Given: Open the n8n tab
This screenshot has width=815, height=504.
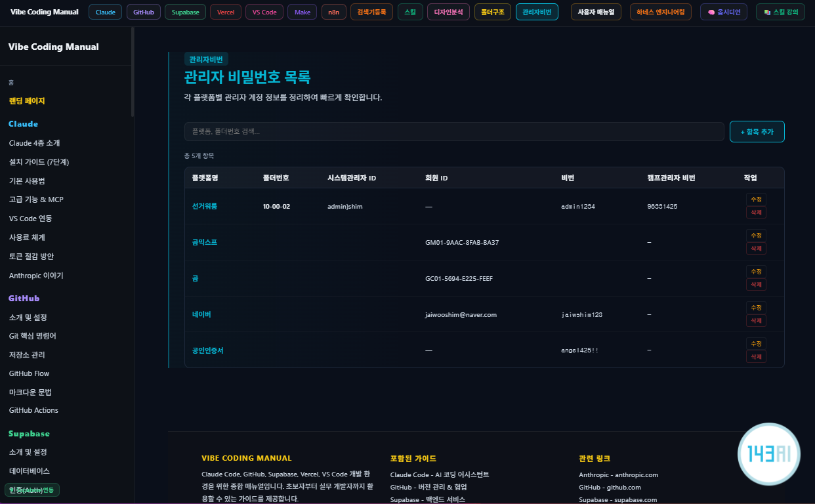Looking at the screenshot, I should [x=334, y=12].
